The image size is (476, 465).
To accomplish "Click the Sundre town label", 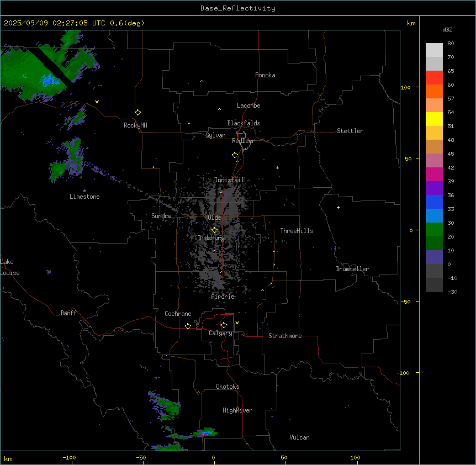I will (161, 216).
